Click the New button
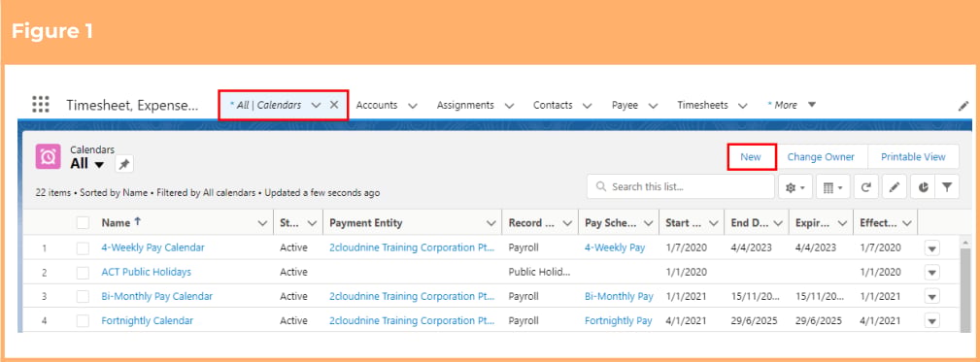The image size is (980, 362). [x=751, y=156]
